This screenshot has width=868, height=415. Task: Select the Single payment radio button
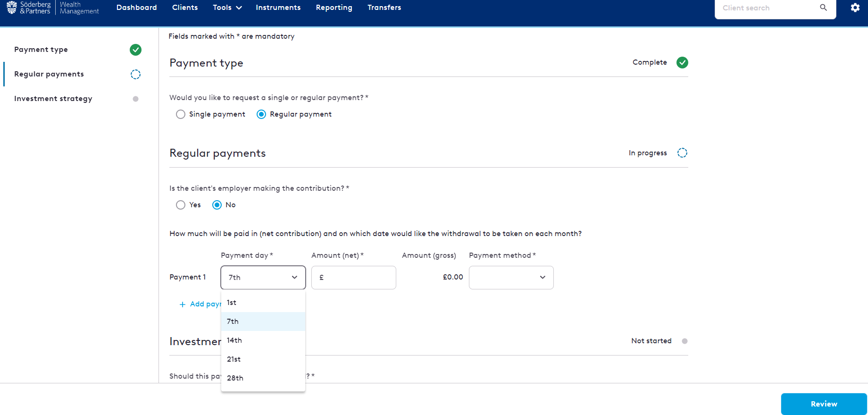pyautogui.click(x=180, y=114)
